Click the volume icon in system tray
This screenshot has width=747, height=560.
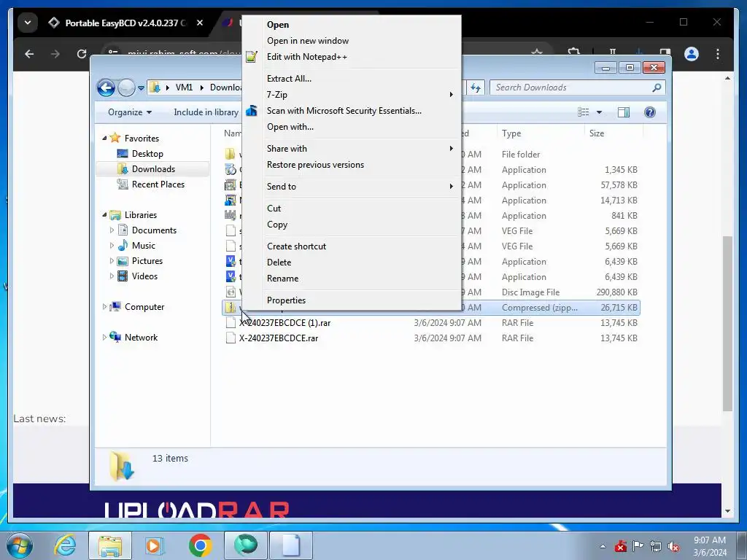(x=673, y=547)
